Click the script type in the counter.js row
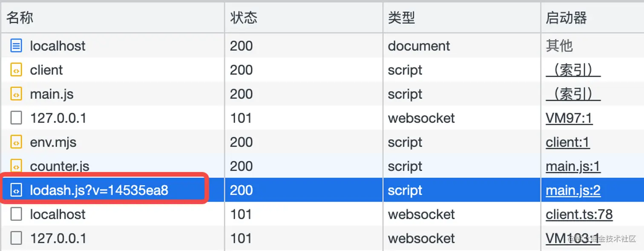 point(405,167)
